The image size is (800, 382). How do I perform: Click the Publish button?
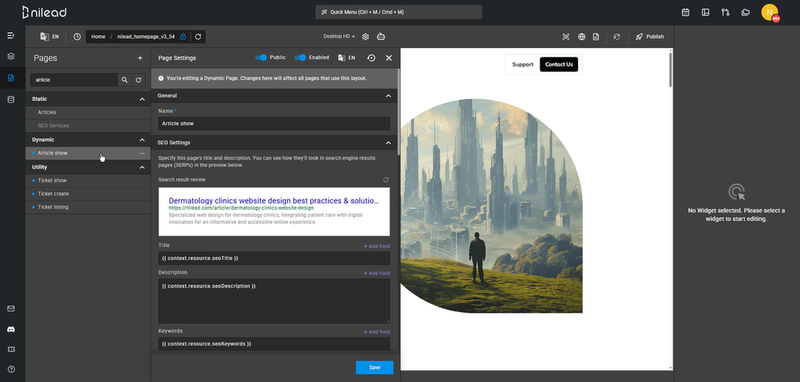click(649, 37)
